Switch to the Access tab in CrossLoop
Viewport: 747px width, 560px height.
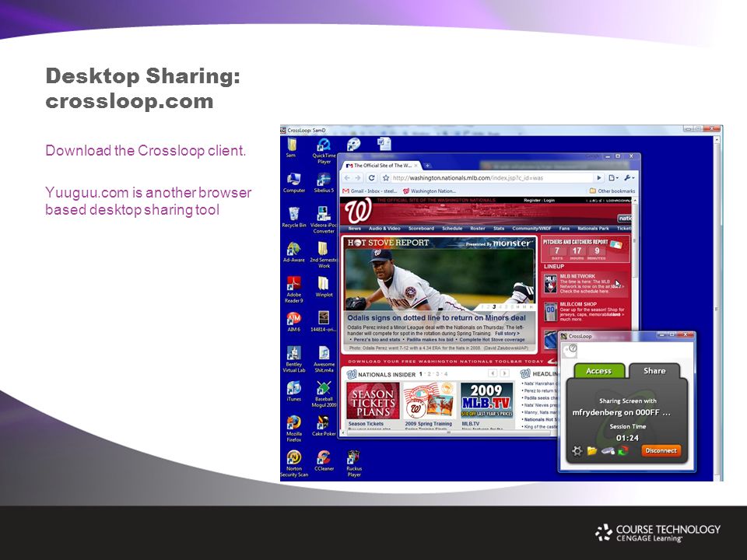click(x=599, y=371)
